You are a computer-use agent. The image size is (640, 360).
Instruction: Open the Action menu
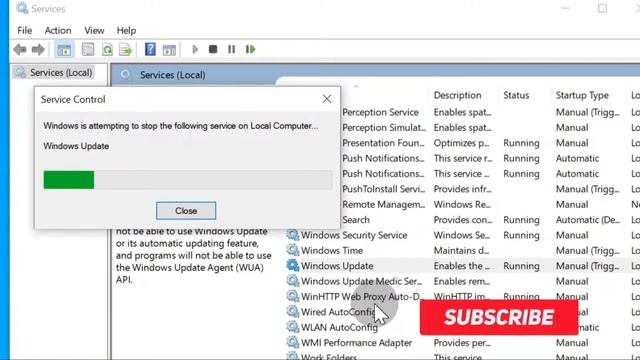click(58, 31)
